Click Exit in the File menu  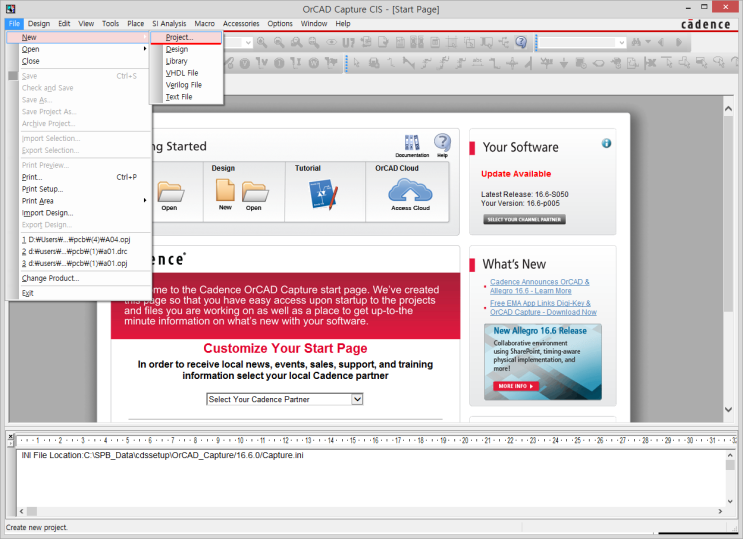coord(78,292)
